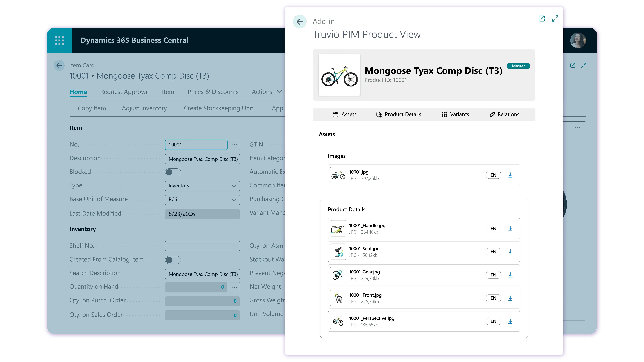Open the user profile avatar
This screenshot has height=362, width=644.
(x=578, y=40)
